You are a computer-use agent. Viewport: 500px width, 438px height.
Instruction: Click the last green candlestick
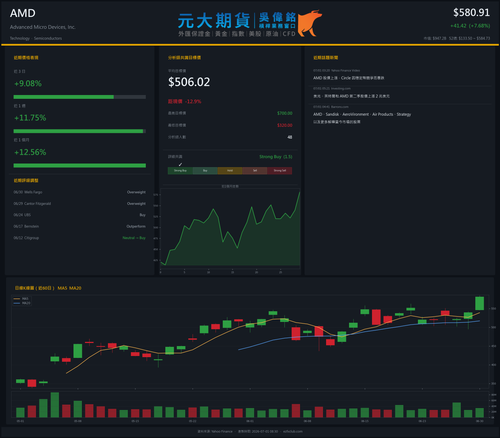479,303
